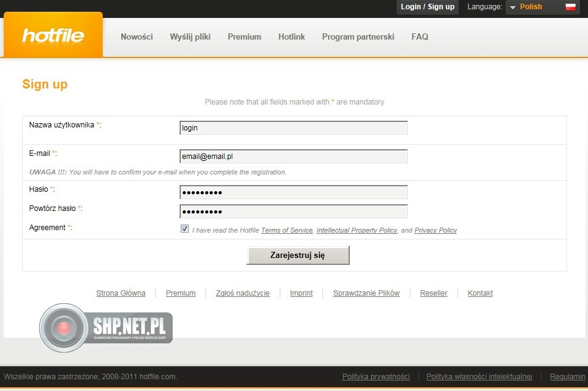Click Zgłoś nadużycie link
Screen dimensions: 588x391
pos(243,293)
